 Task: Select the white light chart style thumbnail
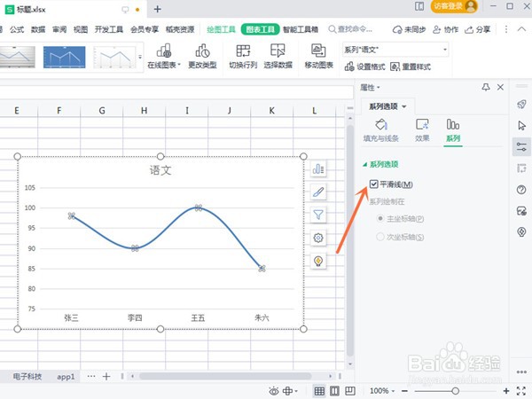click(x=114, y=57)
